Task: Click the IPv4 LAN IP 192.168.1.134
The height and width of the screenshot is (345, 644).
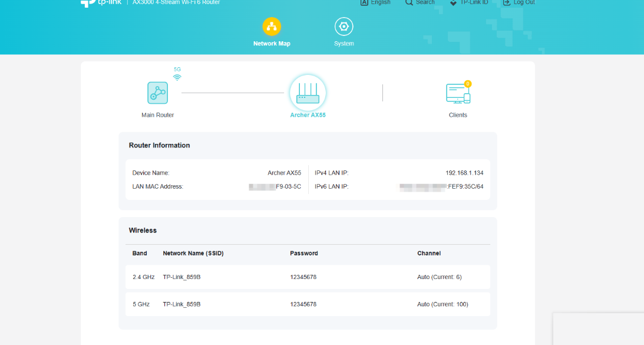Action: pos(464,173)
